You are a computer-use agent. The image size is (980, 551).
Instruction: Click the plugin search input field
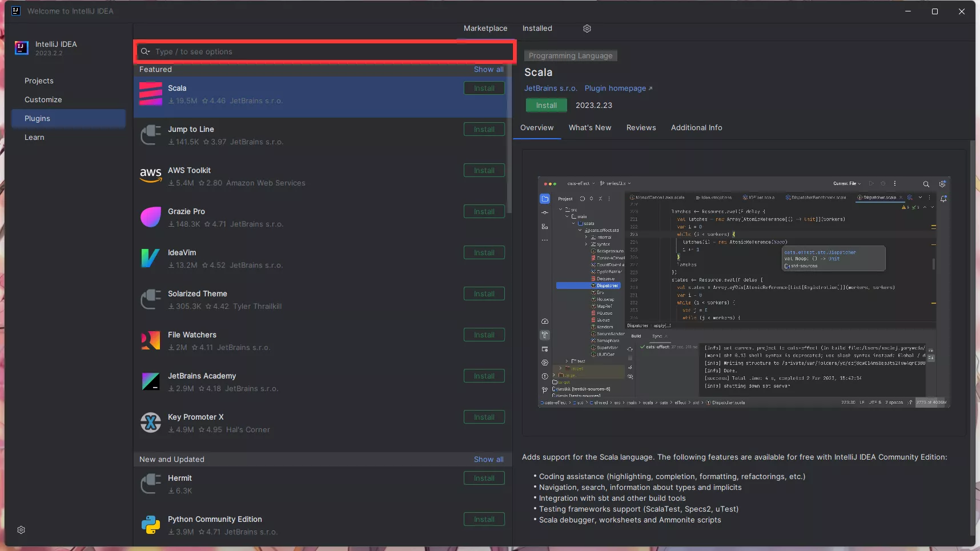331,52
